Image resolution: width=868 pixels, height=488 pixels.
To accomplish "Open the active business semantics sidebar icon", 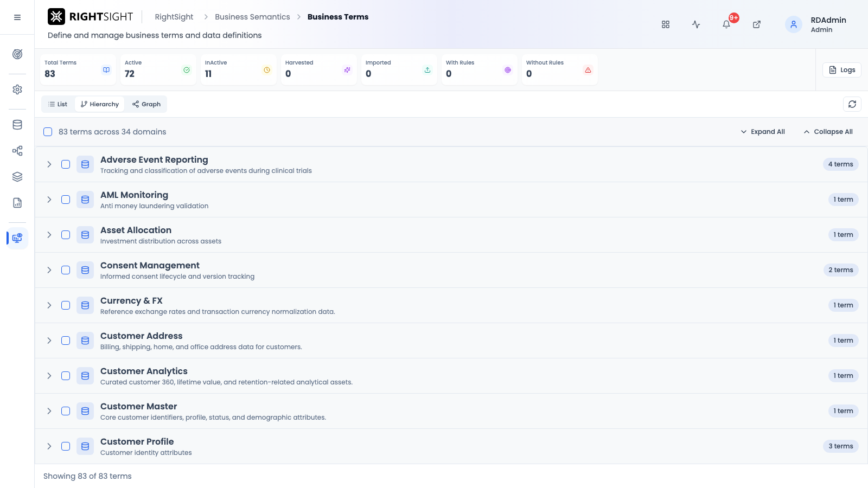I will (17, 238).
